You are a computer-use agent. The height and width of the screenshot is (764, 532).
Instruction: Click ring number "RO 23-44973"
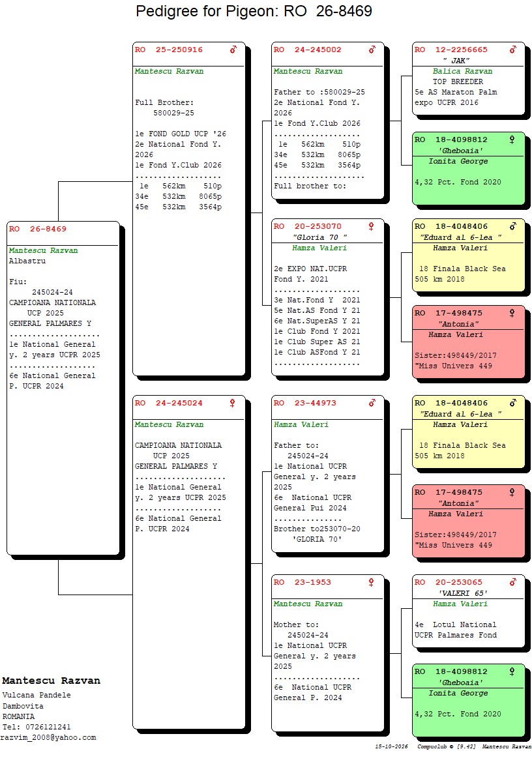[x=305, y=403]
